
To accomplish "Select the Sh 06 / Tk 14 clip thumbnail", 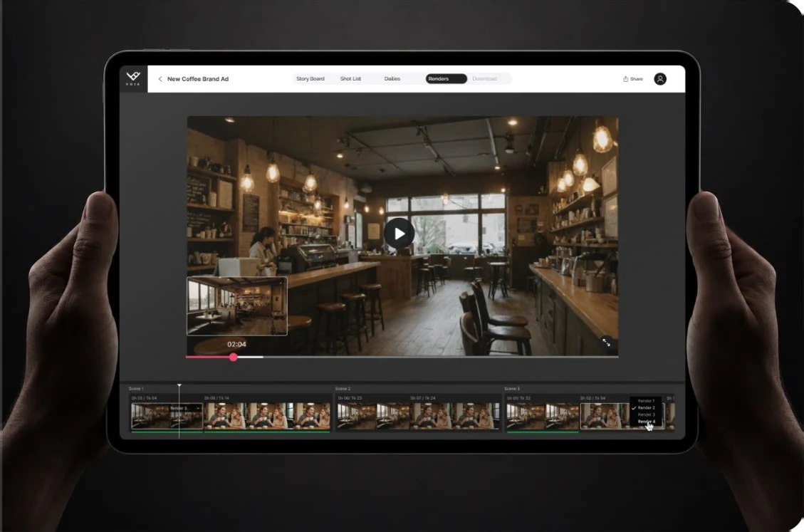I will point(267,415).
